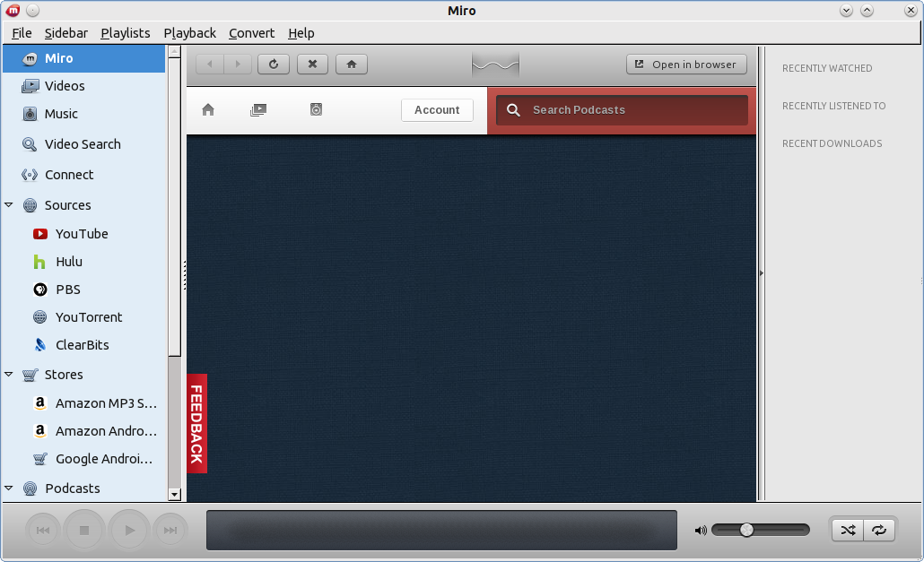The width and height of the screenshot is (924, 562).
Task: Mute audio with the volume speaker icon
Action: pyautogui.click(x=700, y=531)
